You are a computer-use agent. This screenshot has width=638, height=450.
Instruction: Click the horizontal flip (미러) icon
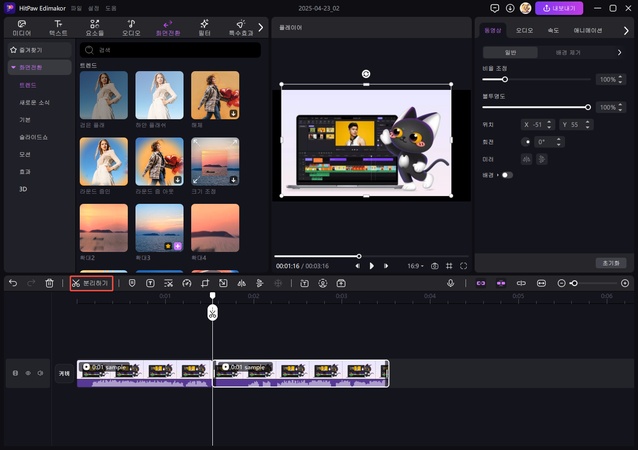528,158
